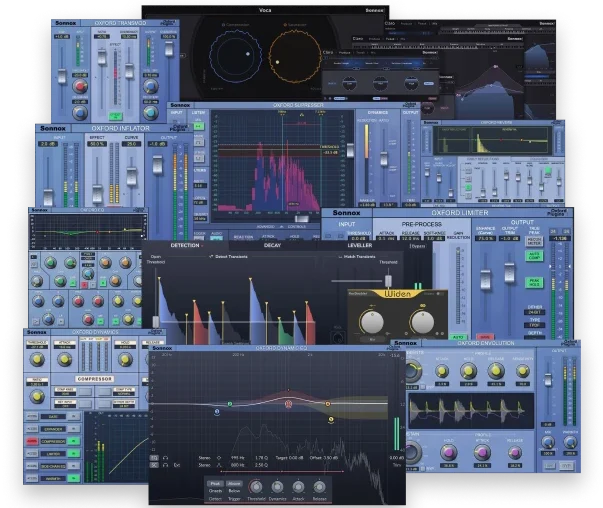The height and width of the screenshot is (508, 603).
Task: Toggle the SIDE-CHAIN EQ IN button
Action: click(x=73, y=466)
